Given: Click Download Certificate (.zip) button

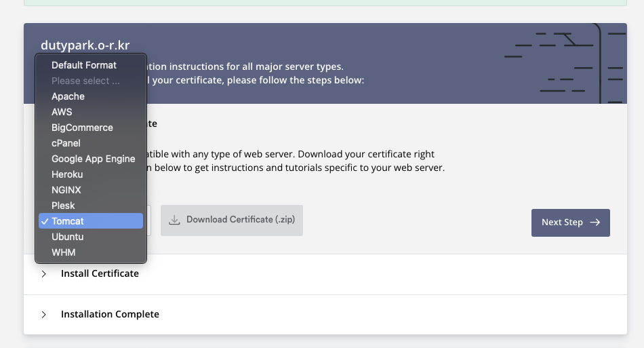Looking at the screenshot, I should [232, 220].
